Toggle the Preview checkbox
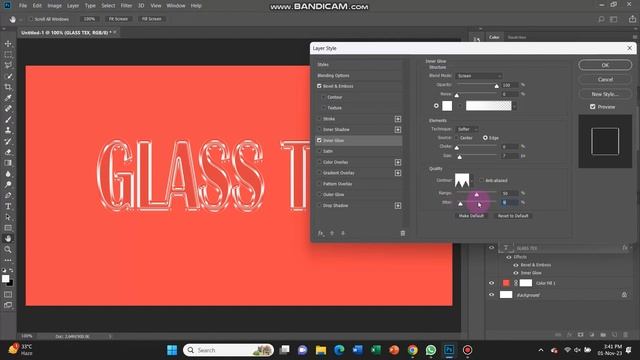640x360 pixels. 592,107
